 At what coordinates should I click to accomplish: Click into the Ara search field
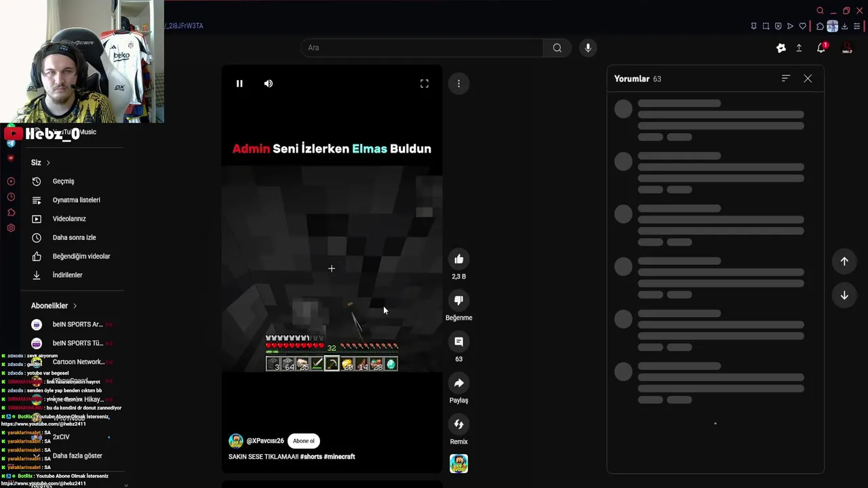(x=422, y=47)
